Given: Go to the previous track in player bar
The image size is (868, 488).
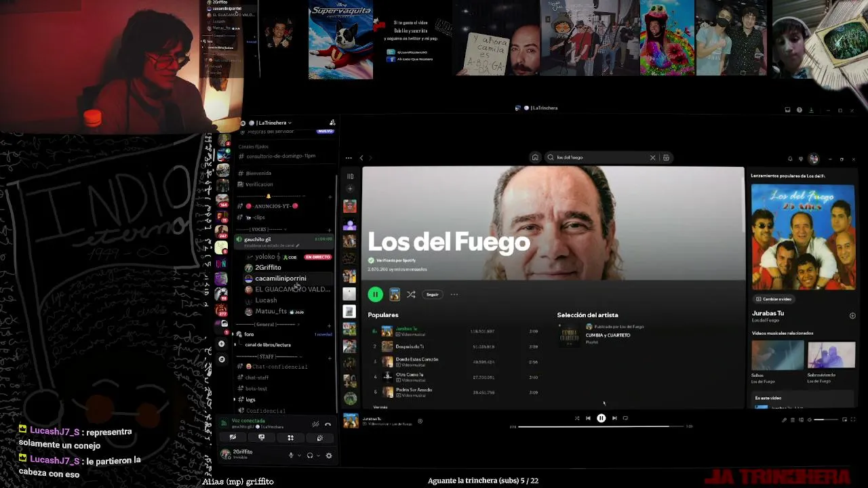Looking at the screenshot, I should point(588,418).
